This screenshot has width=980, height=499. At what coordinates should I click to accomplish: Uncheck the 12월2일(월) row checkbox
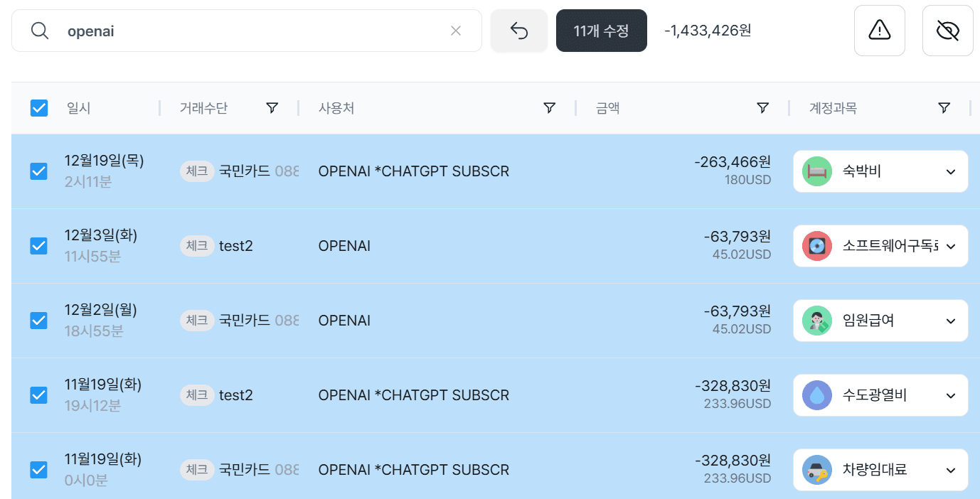point(39,321)
